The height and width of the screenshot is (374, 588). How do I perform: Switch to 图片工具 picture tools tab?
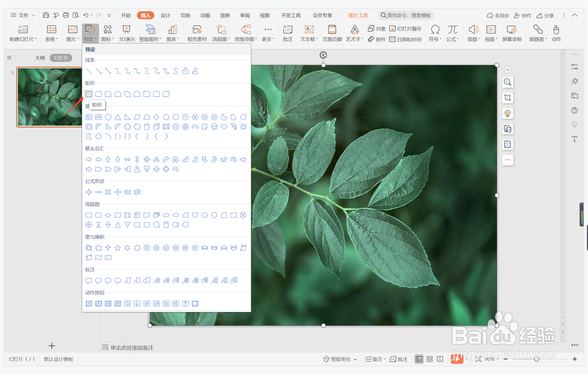pos(358,15)
